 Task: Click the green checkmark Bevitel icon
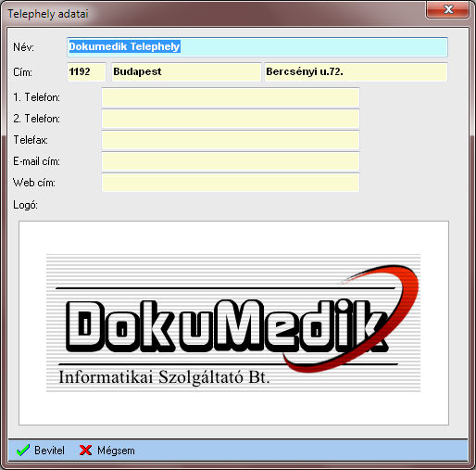[23, 451]
